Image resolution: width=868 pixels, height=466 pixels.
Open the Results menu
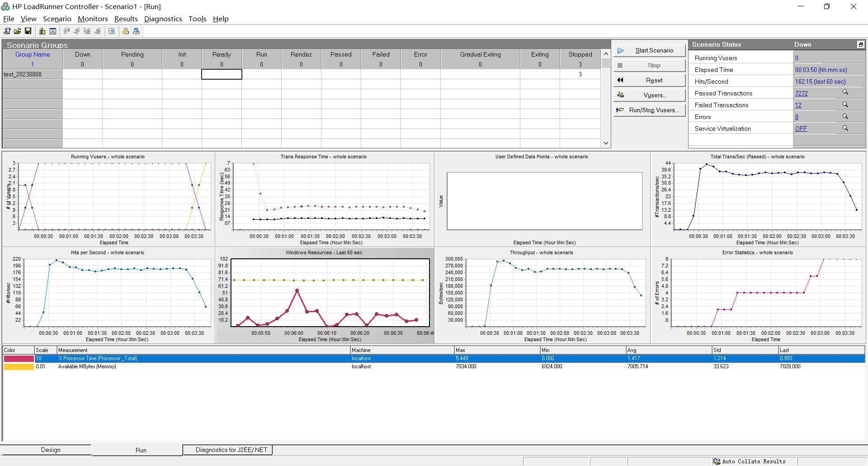(126, 19)
